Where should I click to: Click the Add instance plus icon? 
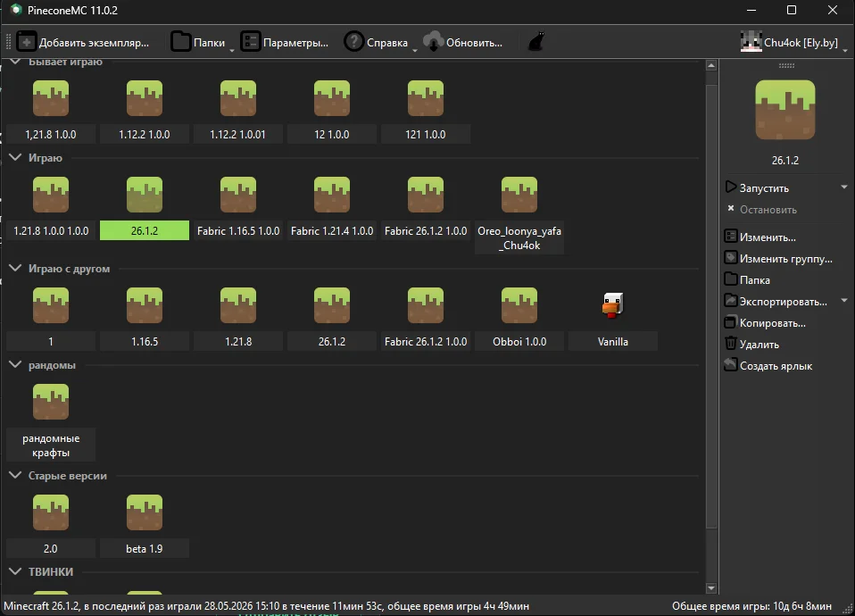[26, 42]
